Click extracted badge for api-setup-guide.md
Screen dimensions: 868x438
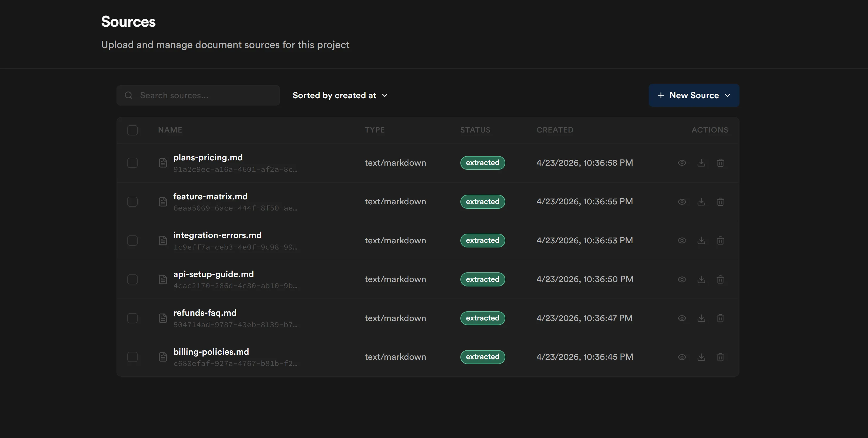[482, 279]
